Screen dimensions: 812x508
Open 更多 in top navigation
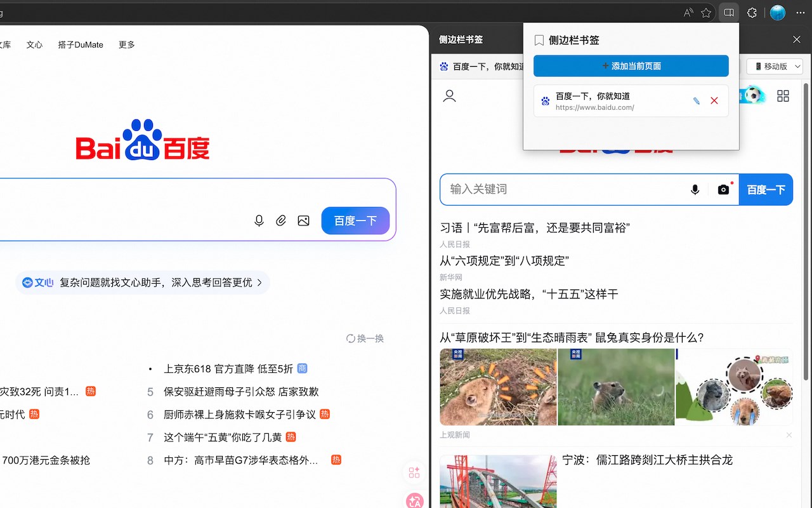click(x=127, y=44)
